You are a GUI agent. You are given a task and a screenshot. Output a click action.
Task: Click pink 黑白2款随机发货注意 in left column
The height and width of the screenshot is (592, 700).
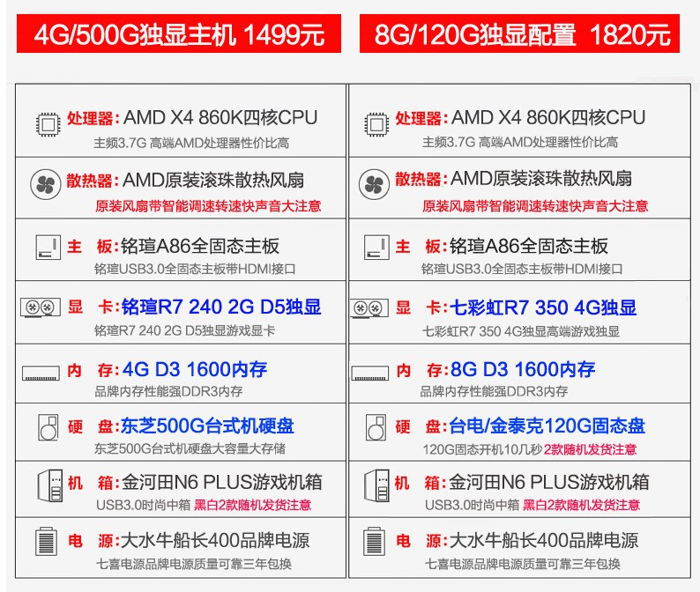pos(253,505)
